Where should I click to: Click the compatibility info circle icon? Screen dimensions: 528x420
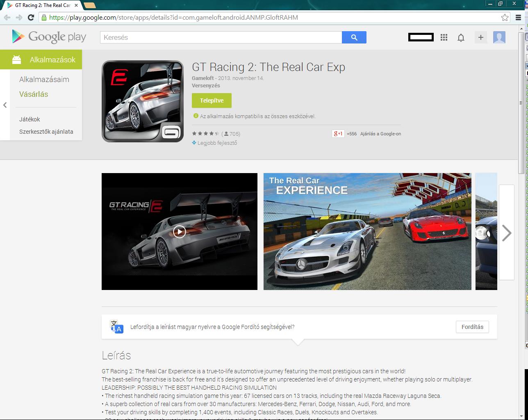tap(196, 116)
